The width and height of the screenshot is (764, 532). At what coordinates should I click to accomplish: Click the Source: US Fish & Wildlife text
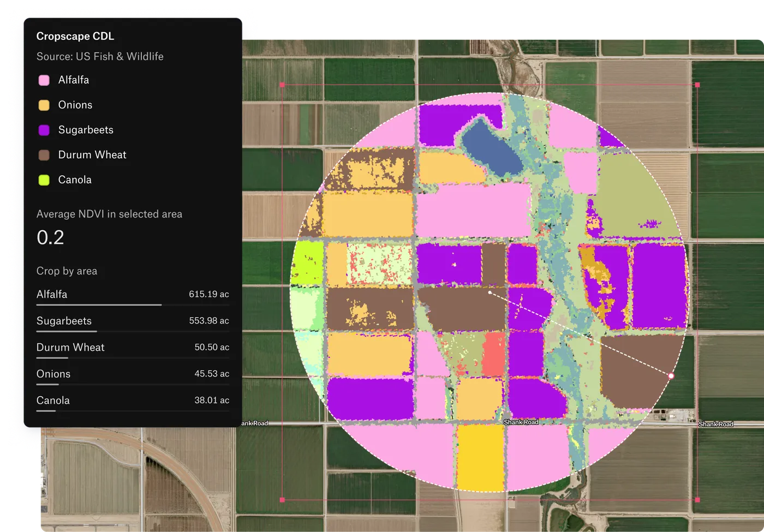coord(100,56)
